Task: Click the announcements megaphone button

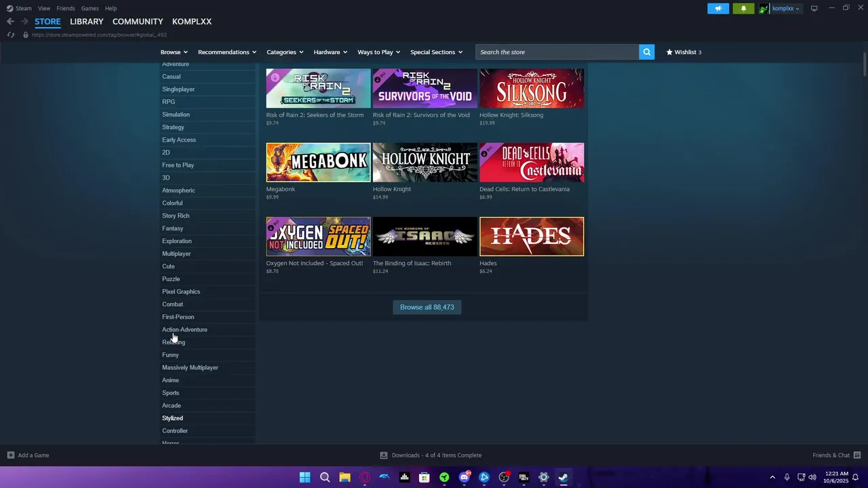Action: (x=718, y=8)
